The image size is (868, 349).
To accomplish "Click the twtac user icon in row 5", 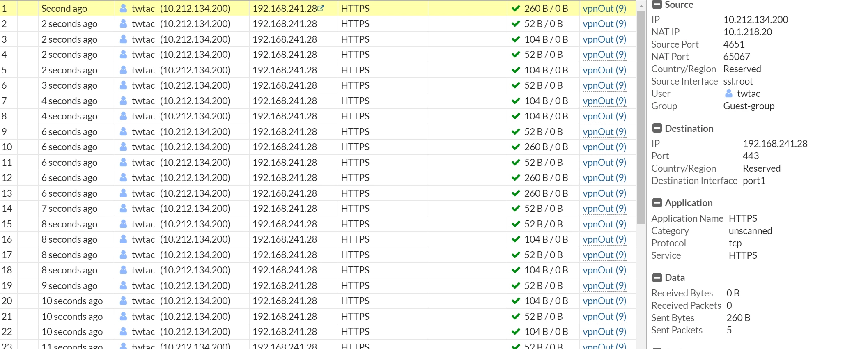I will 123,70.
